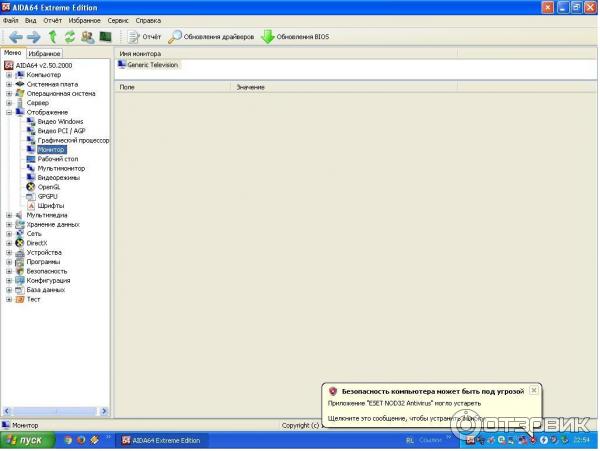Expand the Устройства tree node

point(9,252)
